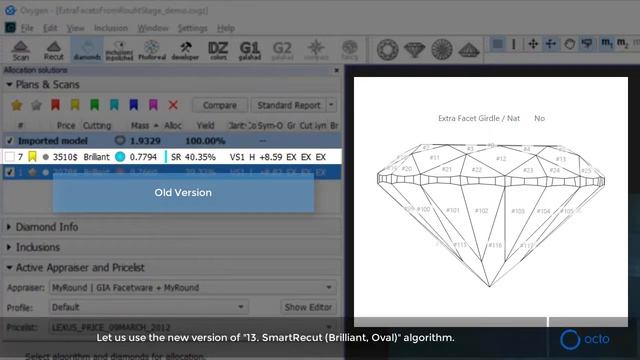Open the G1 galahad icon
Viewport: 640px width, 360px height.
(250, 51)
